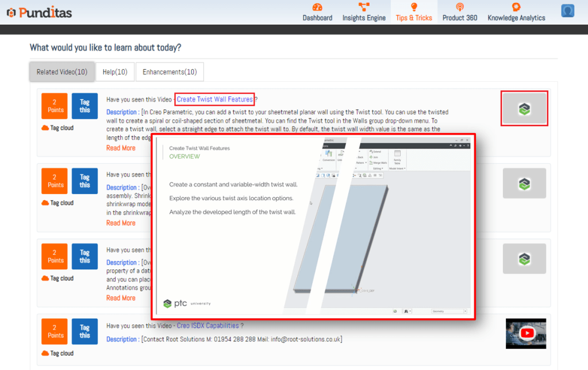Expand Read More in third video card
This screenshot has height=370, width=588.
121,298
